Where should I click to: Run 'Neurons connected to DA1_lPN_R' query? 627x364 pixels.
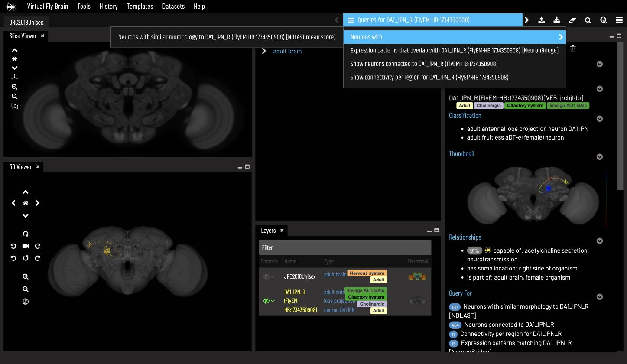pyautogui.click(x=509, y=325)
